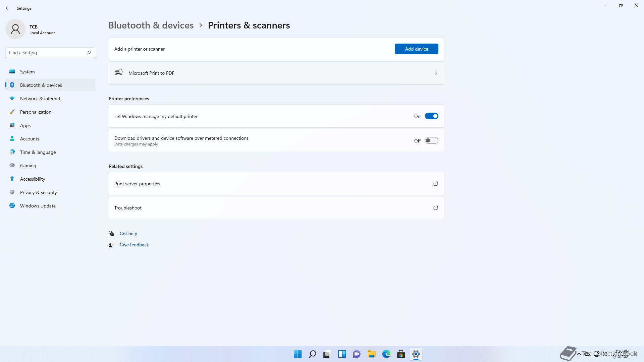This screenshot has height=362, width=644.
Task: Open Time & language settings
Action: click(50, 152)
